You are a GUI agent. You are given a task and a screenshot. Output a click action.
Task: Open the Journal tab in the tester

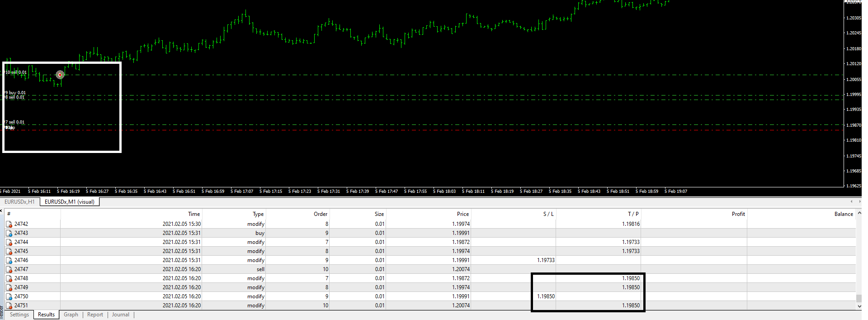[120, 315]
